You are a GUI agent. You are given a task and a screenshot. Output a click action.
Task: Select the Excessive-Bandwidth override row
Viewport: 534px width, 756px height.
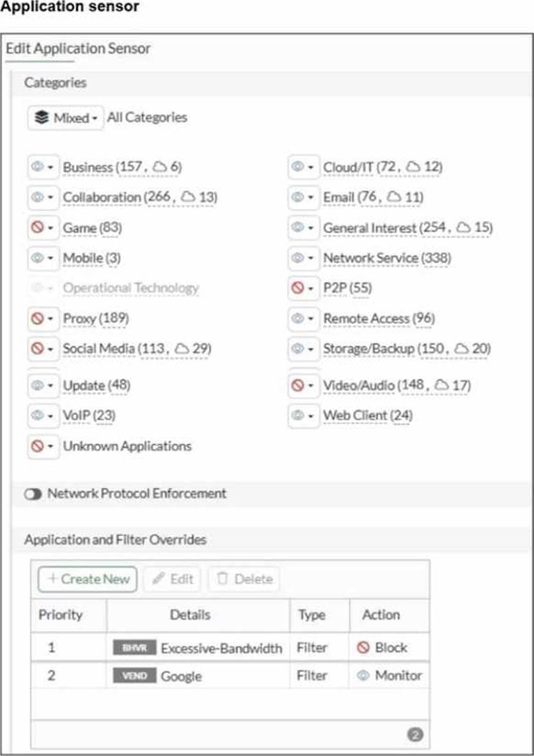pos(221,648)
